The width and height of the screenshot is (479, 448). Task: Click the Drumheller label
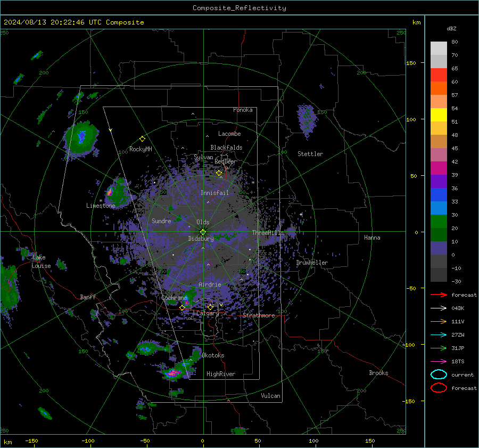click(312, 263)
